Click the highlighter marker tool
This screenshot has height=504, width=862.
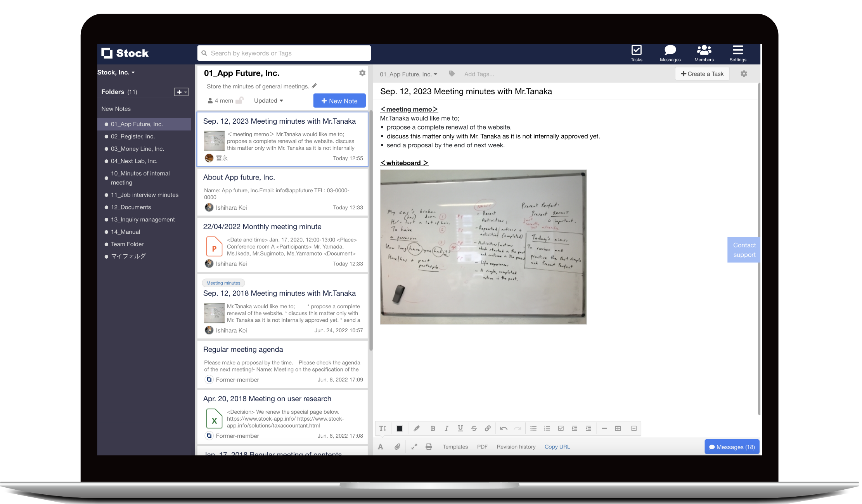tap(416, 428)
